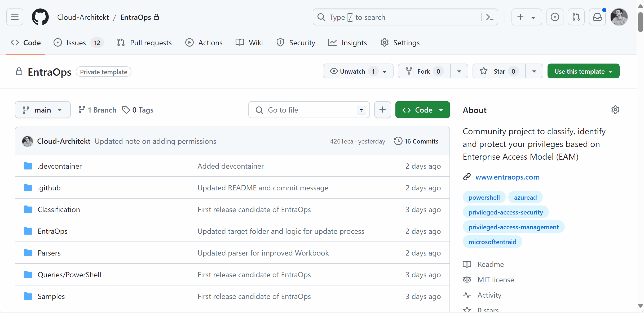Switch to the Actions tab
The width and height of the screenshot is (644, 313).
[x=204, y=43]
